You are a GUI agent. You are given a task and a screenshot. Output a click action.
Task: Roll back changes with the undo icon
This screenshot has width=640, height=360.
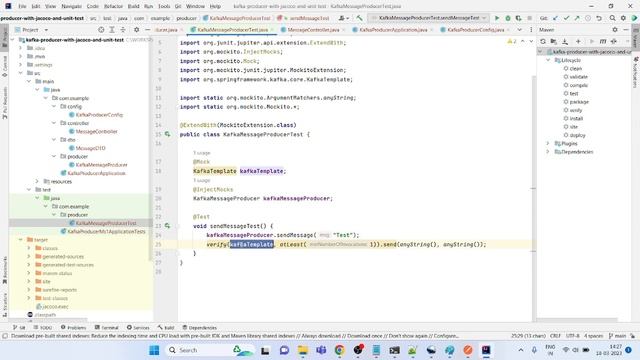(599, 18)
